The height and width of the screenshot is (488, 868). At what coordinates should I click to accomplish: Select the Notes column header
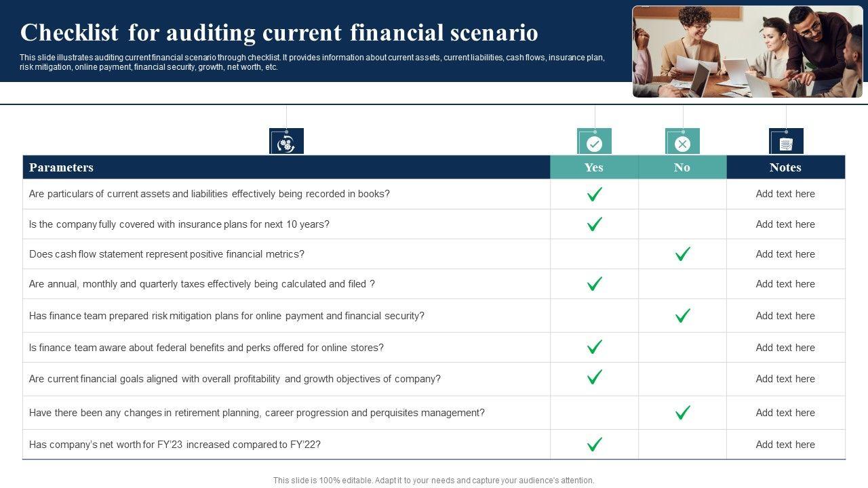[x=785, y=167]
